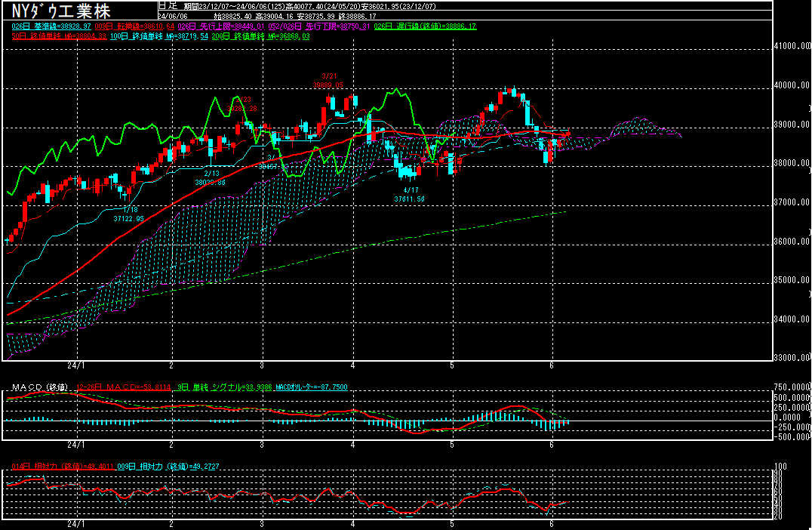
Task: Click the 014日 相対力 (終値)=49.4011 legend
Action: (63, 467)
